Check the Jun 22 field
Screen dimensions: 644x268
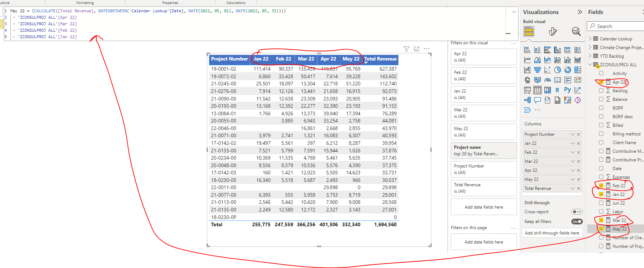tap(601, 203)
